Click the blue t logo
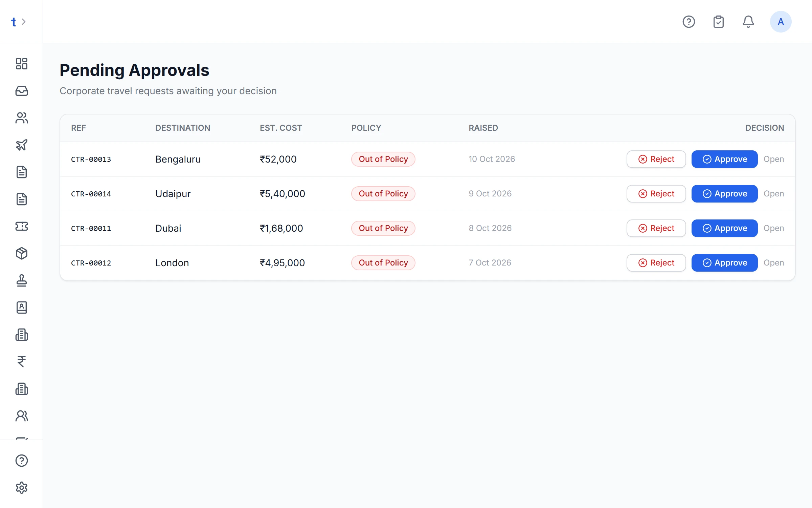The height and width of the screenshot is (508, 812). point(14,22)
